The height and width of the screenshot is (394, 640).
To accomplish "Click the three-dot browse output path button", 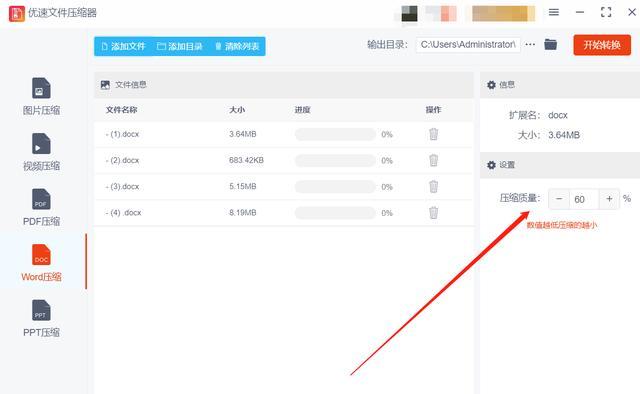I will [530, 44].
